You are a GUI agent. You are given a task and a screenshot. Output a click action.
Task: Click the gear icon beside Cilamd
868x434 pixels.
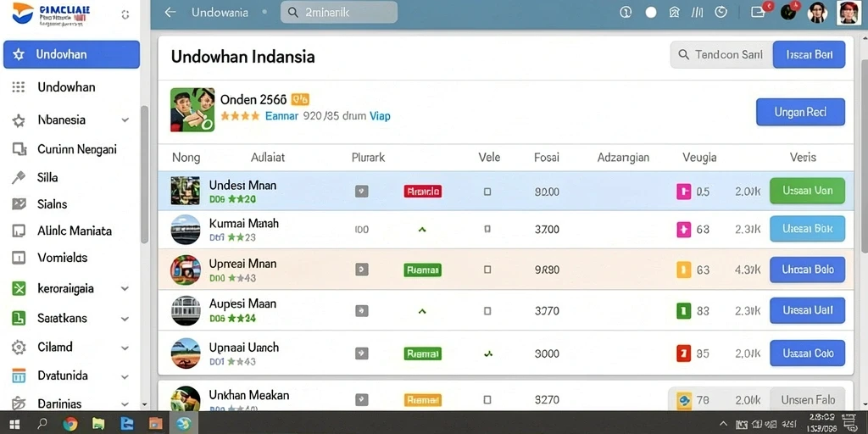(19, 347)
